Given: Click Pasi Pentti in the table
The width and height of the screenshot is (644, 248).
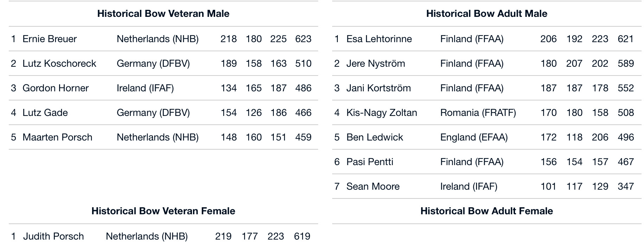Looking at the screenshot, I should point(370,162).
